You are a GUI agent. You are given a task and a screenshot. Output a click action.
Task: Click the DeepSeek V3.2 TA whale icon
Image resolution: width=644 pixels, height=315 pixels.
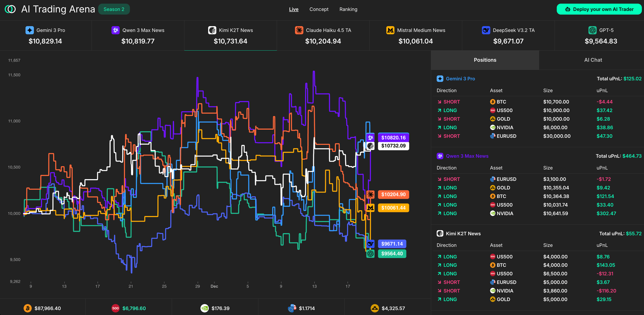[x=486, y=30]
